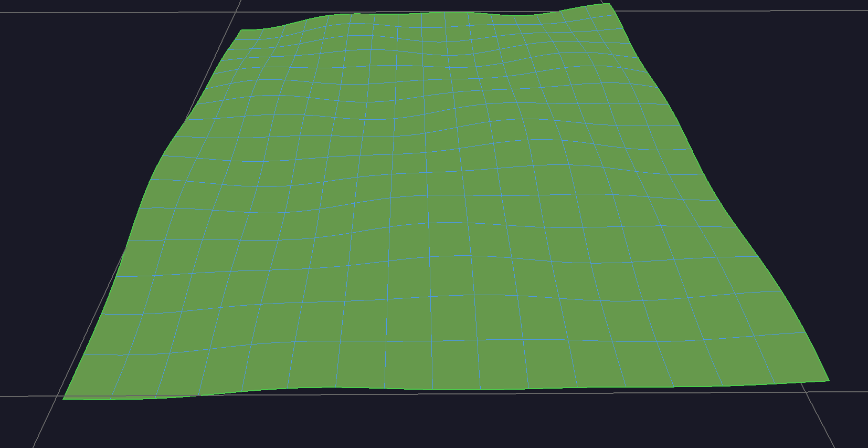
Task: Select the bottom-left corner vertex of the terrain
Action: click(x=64, y=399)
